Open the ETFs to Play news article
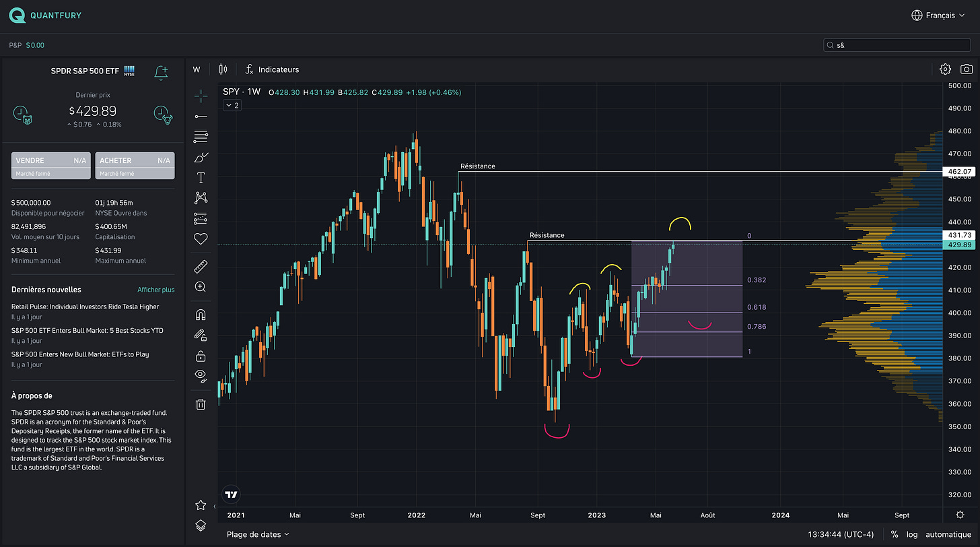The height and width of the screenshot is (547, 980). (x=80, y=354)
